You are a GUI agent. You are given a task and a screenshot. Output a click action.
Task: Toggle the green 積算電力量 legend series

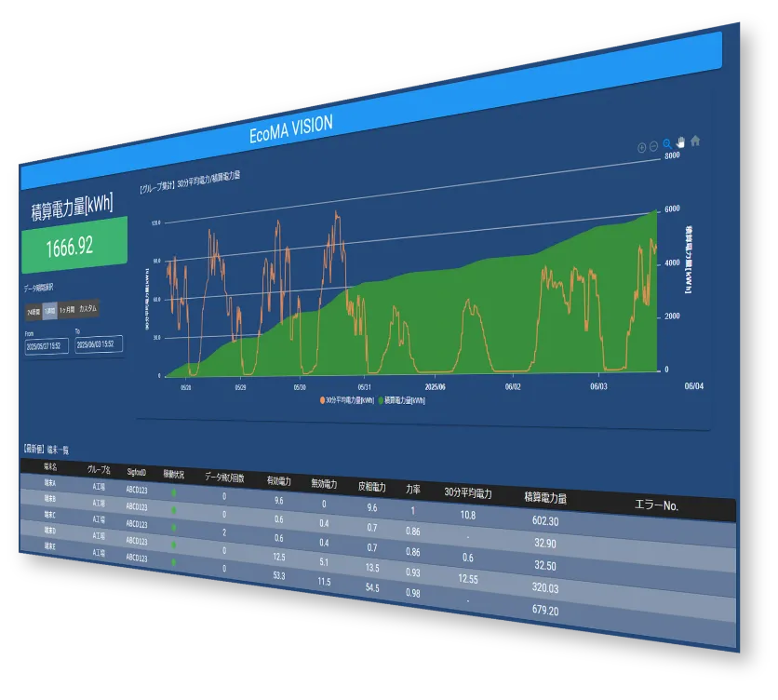(402, 400)
